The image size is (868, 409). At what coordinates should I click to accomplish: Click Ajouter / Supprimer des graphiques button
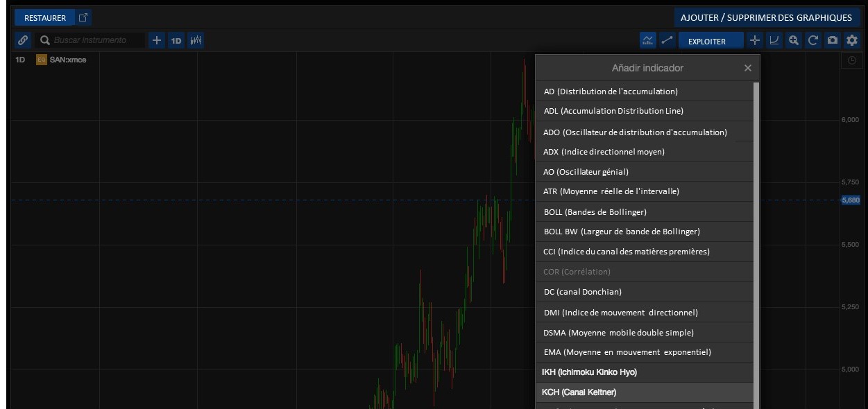pos(766,17)
